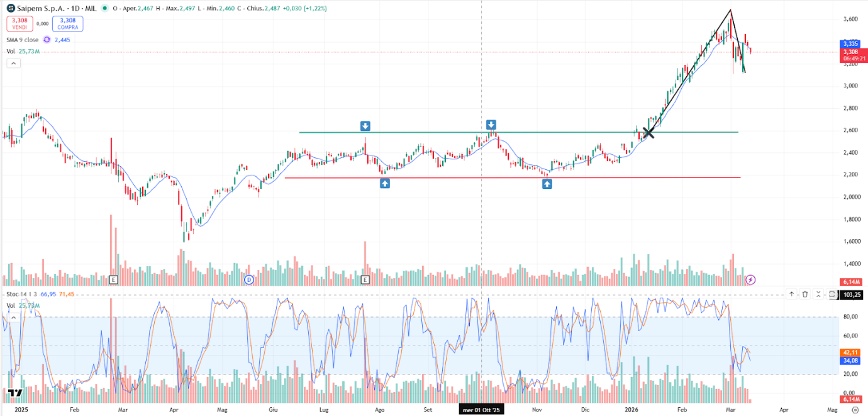Click the blue COMPRA buy button
Screen dimensions: 868x416
click(x=67, y=23)
